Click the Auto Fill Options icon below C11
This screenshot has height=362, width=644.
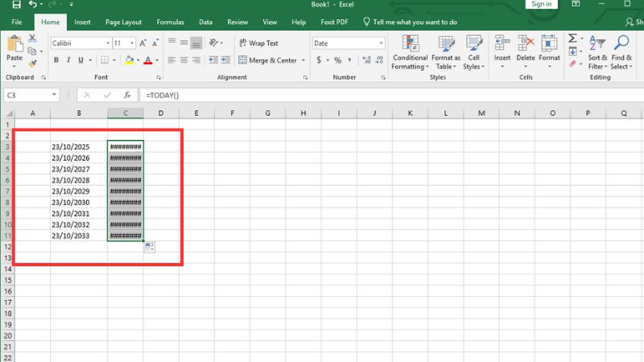coord(150,247)
